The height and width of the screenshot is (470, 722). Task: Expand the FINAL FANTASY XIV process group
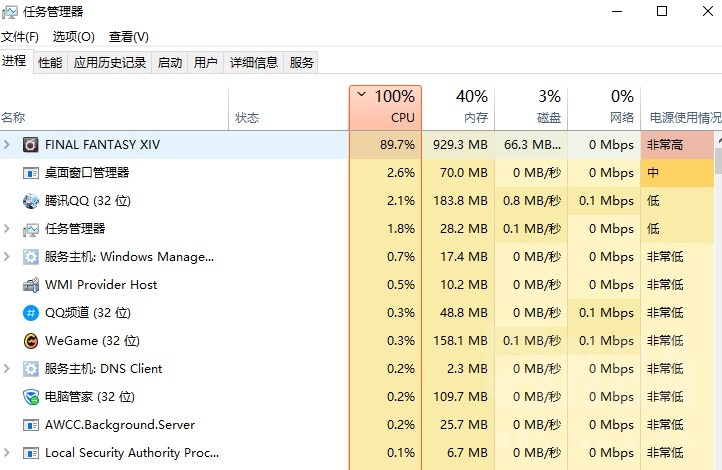click(x=7, y=145)
